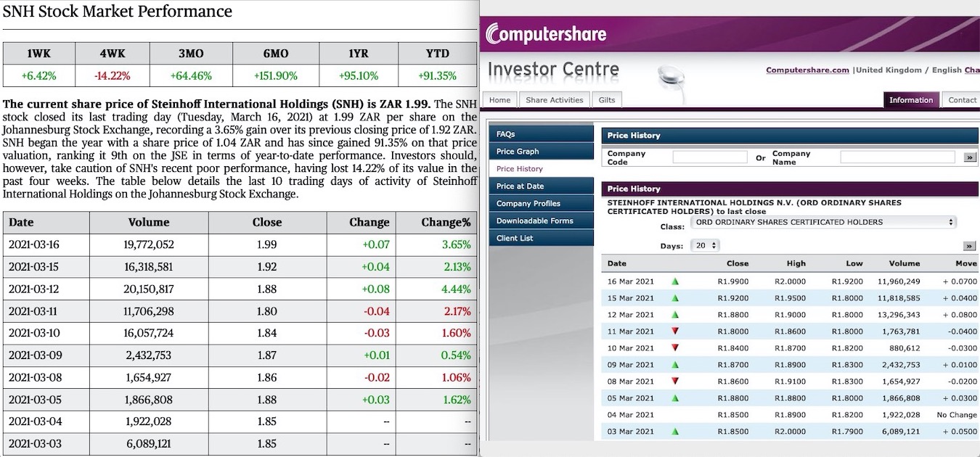Screen dimensions: 980x457
Task: Open the Computershare.com link
Action: (807, 70)
